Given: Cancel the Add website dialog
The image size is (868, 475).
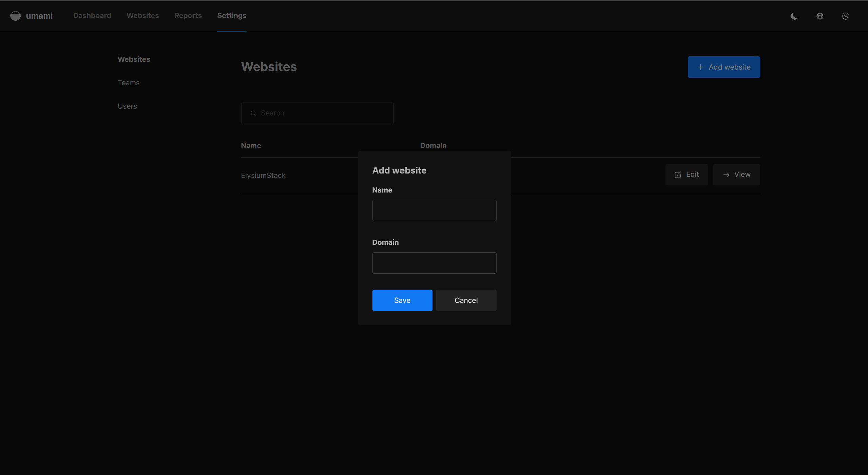Looking at the screenshot, I should [466, 300].
